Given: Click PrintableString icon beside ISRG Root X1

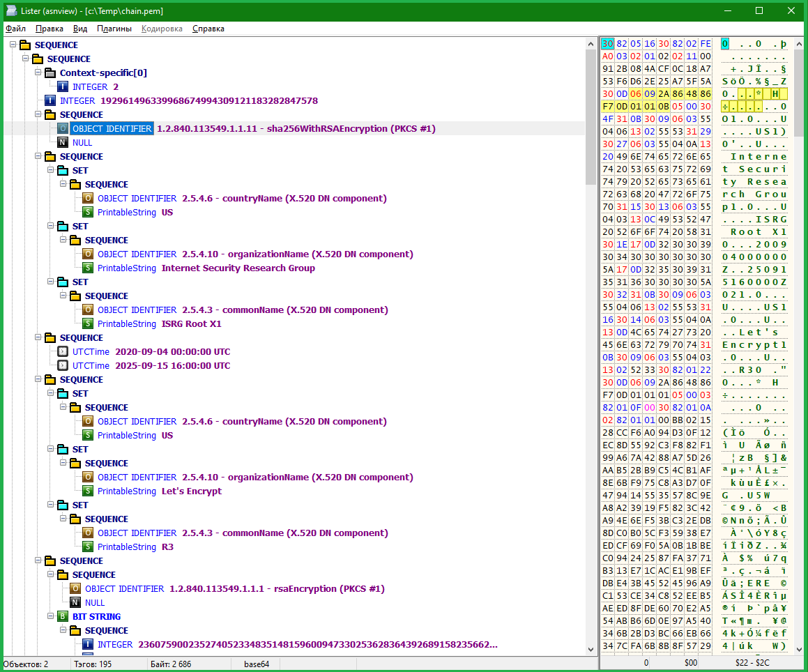Looking at the screenshot, I should coord(88,324).
